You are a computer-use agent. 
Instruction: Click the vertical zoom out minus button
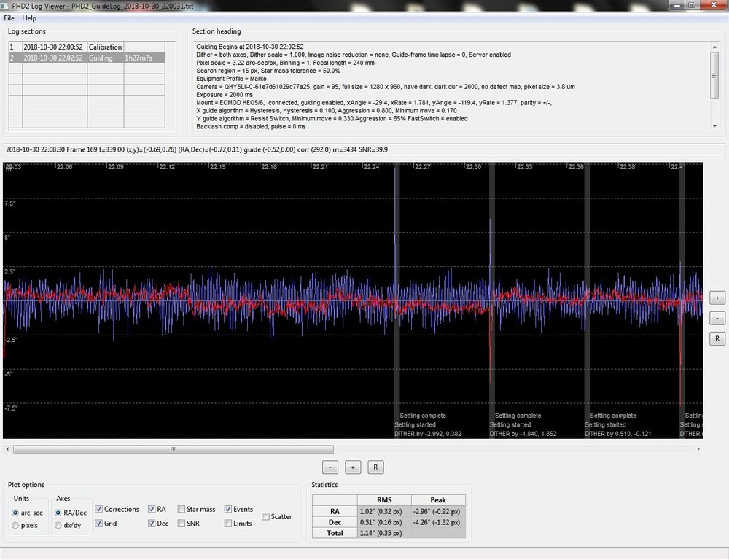[717, 318]
